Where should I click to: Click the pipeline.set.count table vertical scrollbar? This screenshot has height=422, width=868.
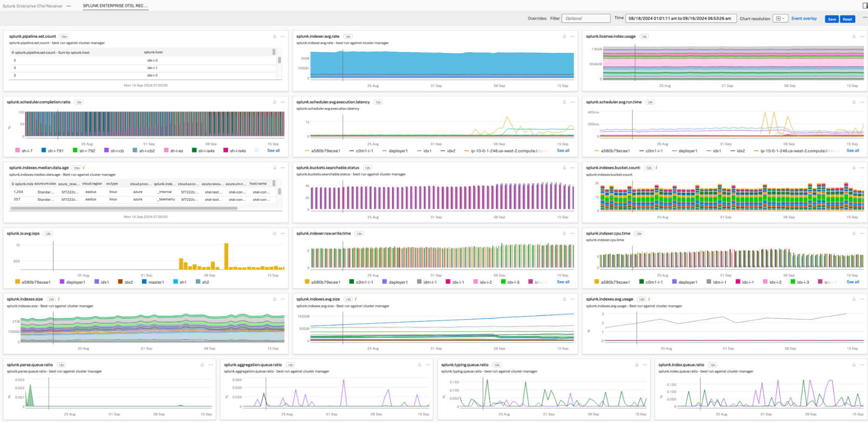pos(279,60)
